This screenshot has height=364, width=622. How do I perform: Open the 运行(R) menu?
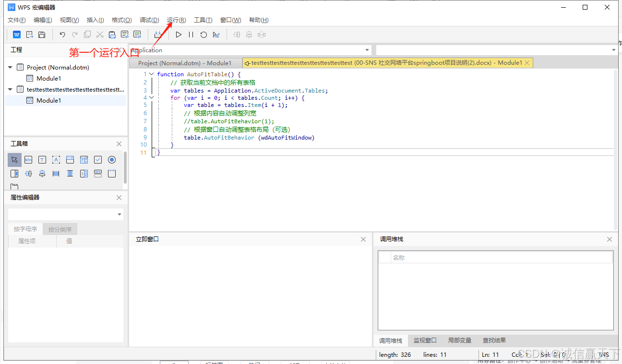click(x=176, y=20)
